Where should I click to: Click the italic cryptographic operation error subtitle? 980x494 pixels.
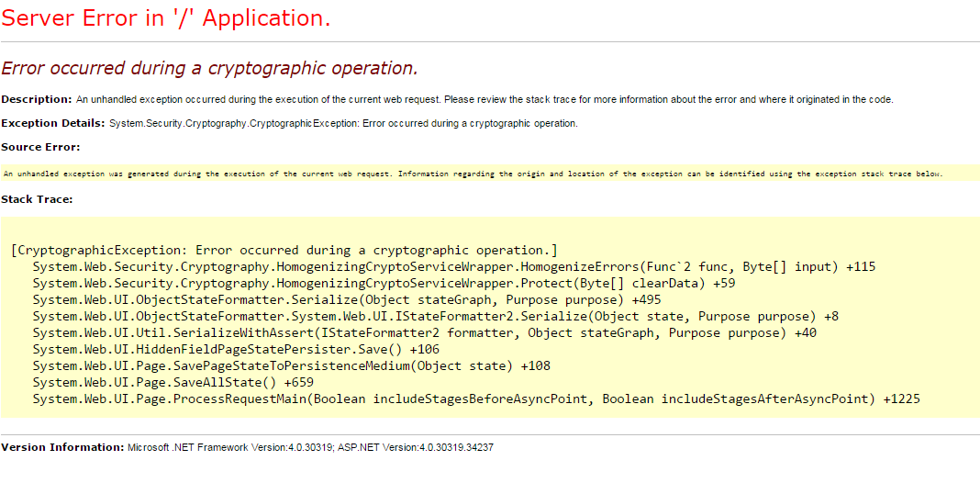[209, 68]
